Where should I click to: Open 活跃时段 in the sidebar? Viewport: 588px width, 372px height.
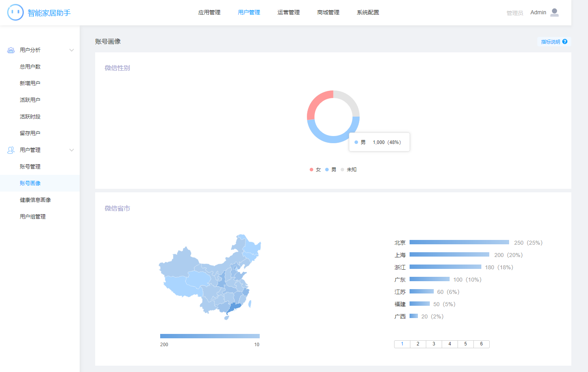pos(30,117)
